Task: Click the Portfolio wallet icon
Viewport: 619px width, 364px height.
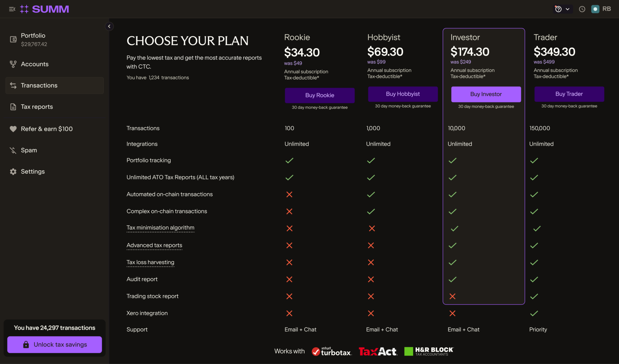Action: click(13, 39)
